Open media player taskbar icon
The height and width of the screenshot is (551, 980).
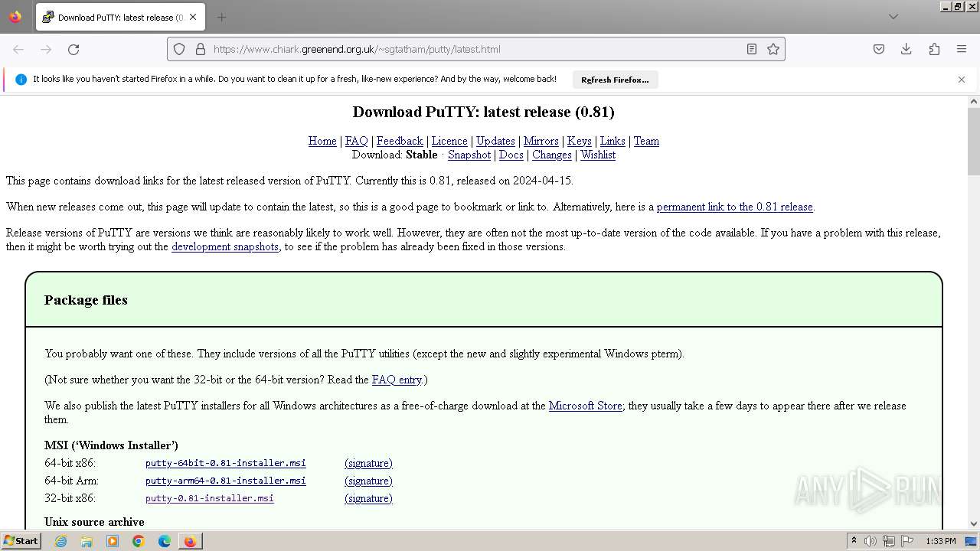pyautogui.click(x=113, y=541)
